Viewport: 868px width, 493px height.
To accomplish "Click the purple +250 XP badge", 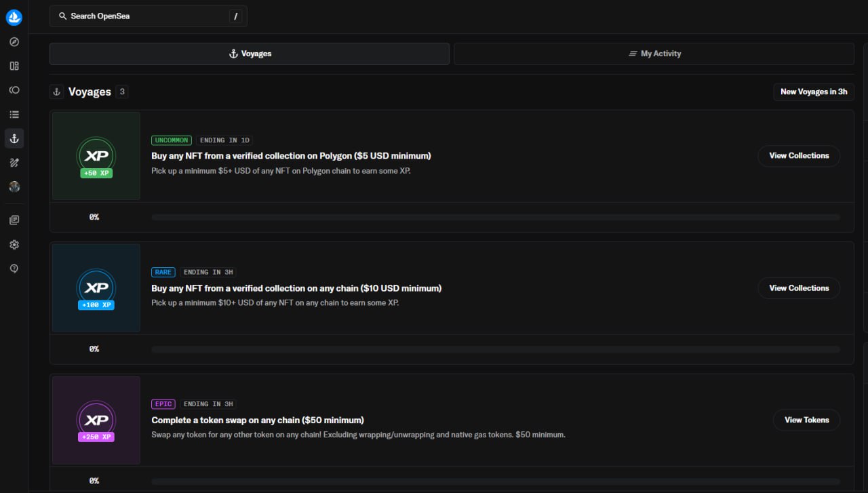I will [96, 437].
